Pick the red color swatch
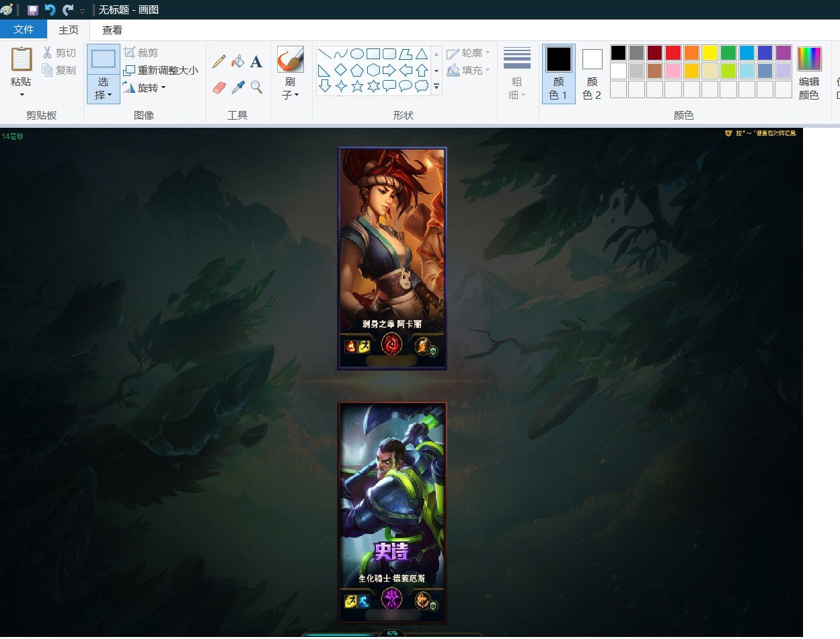 tap(673, 52)
